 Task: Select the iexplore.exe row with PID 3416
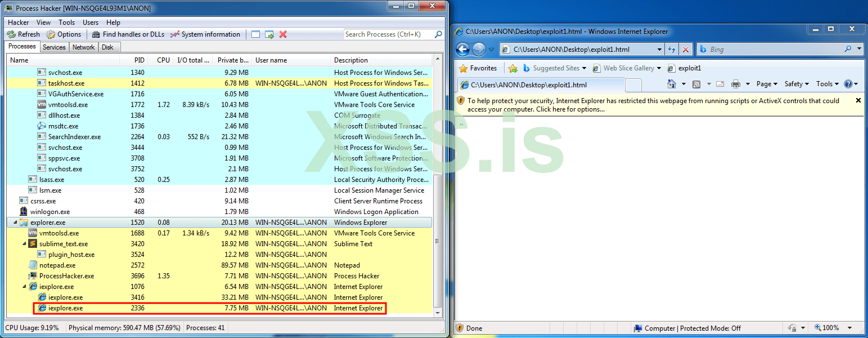[x=219, y=297]
